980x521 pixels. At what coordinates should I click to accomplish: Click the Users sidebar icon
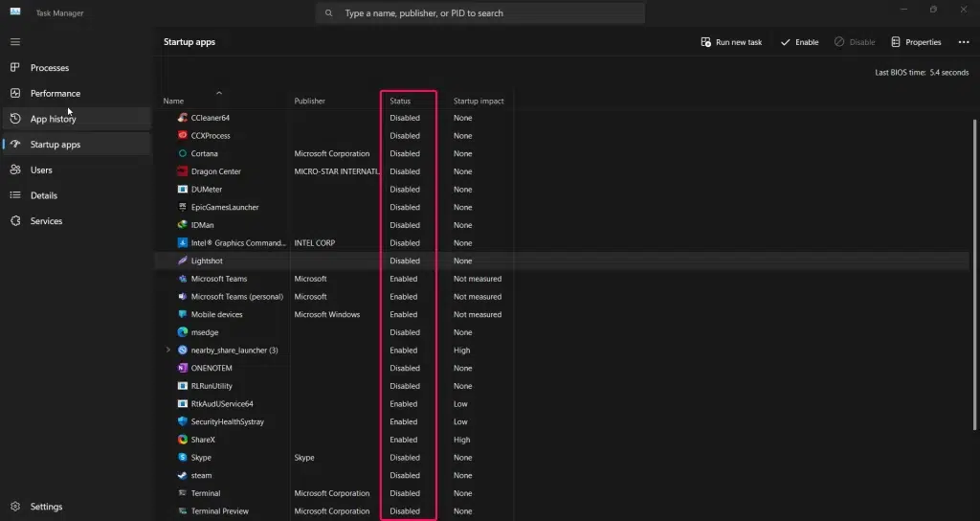(x=15, y=170)
